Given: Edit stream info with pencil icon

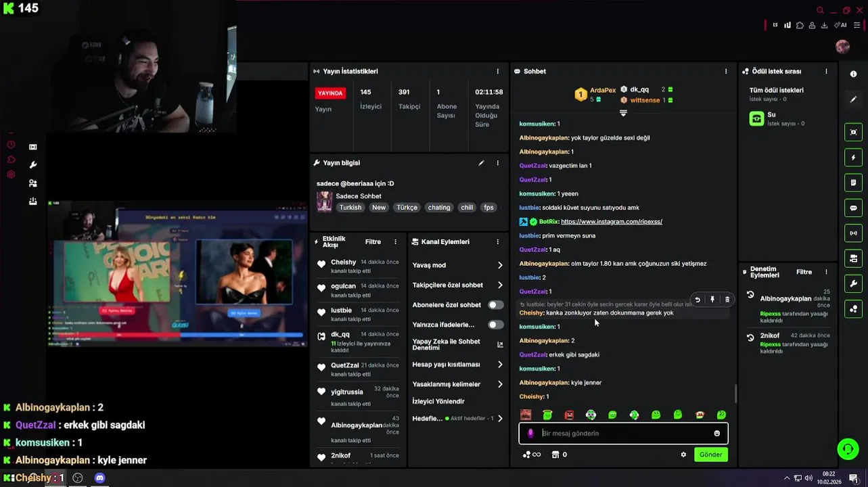Looking at the screenshot, I should pyautogui.click(x=482, y=163).
